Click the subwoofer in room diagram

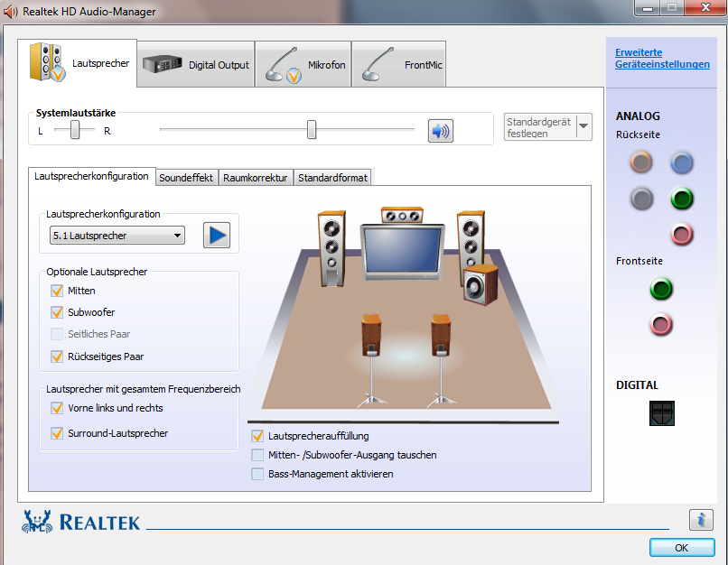[x=481, y=285]
